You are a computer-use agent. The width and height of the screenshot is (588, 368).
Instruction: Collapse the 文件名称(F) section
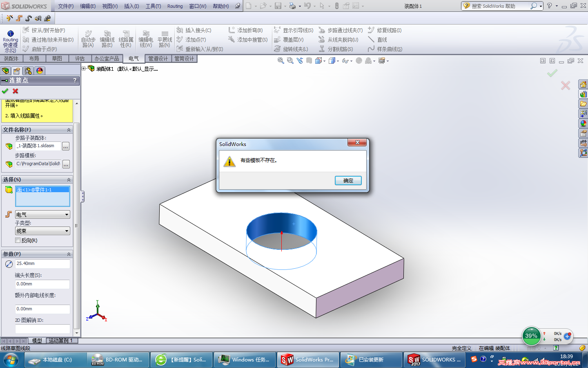(69, 130)
